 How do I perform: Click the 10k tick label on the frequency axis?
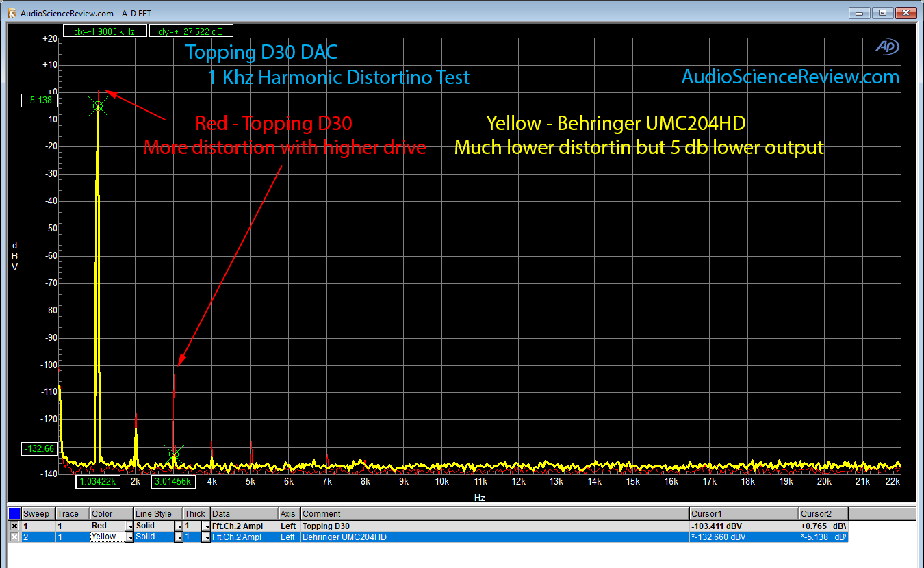(441, 482)
